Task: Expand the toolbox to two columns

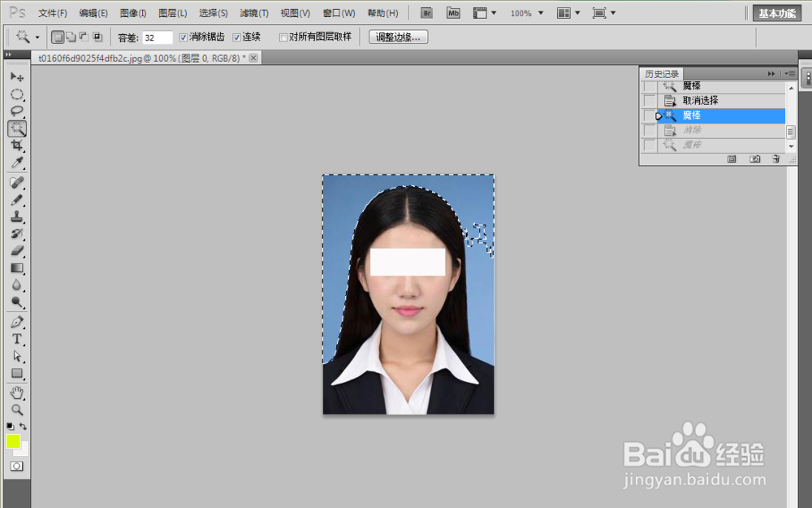Action: tap(8, 54)
